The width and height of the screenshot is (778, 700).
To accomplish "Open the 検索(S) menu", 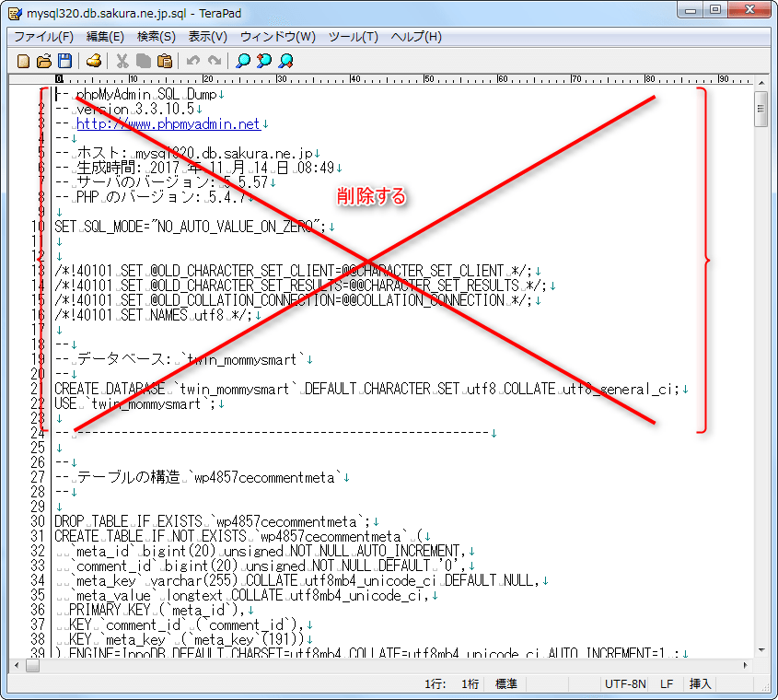I will point(157,37).
